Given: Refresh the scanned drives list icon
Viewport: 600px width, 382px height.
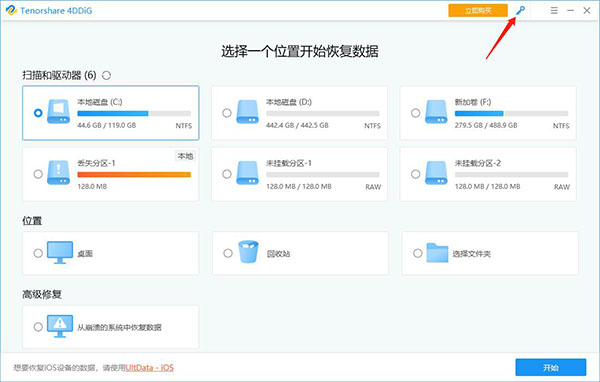Looking at the screenshot, I should coord(106,75).
